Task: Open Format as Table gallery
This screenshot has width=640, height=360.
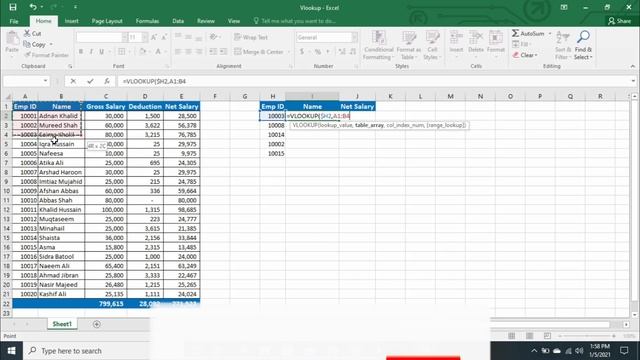Action: tap(408, 45)
